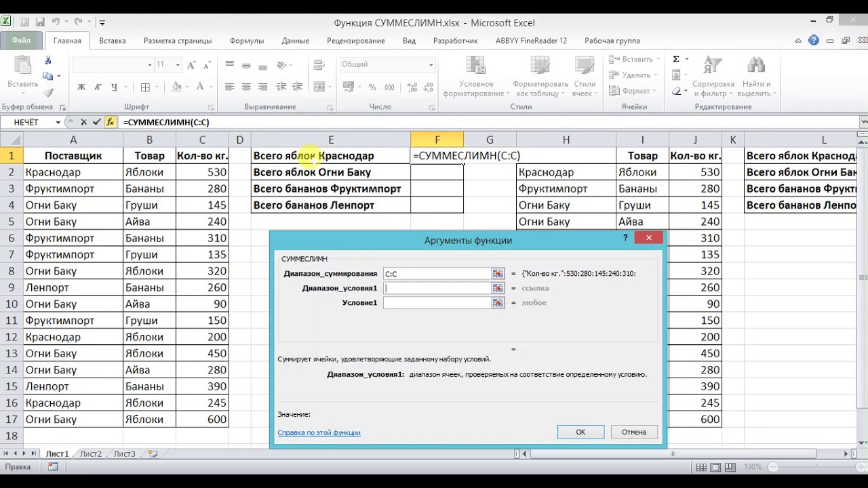868x488 pixels.
Task: Expand the formula bar
Action: point(863,122)
